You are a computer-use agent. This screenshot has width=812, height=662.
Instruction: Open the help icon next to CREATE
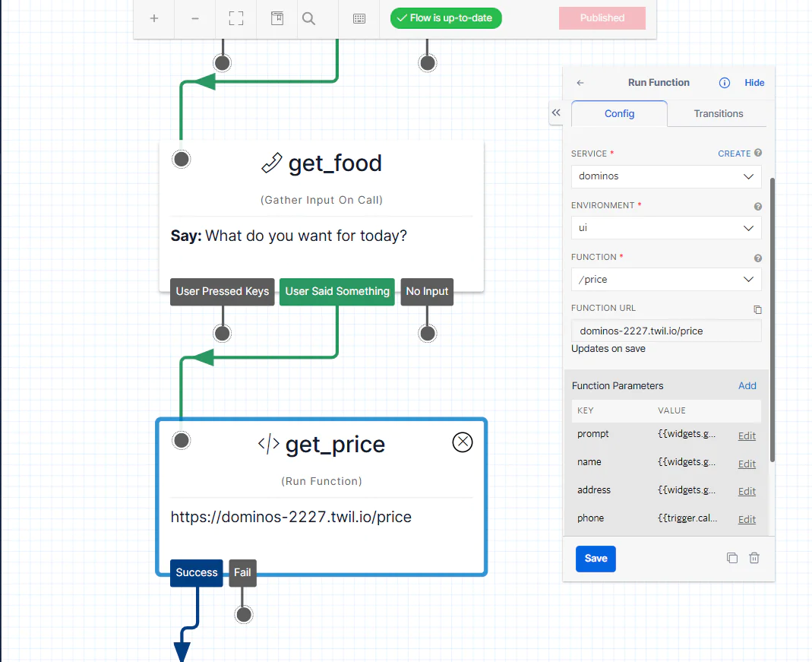(758, 153)
